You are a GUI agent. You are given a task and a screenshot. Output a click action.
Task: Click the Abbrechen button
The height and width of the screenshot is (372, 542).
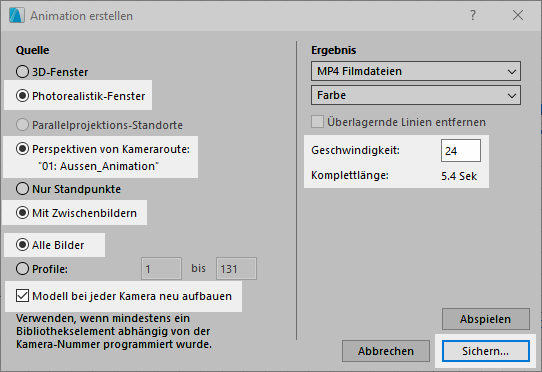click(386, 351)
